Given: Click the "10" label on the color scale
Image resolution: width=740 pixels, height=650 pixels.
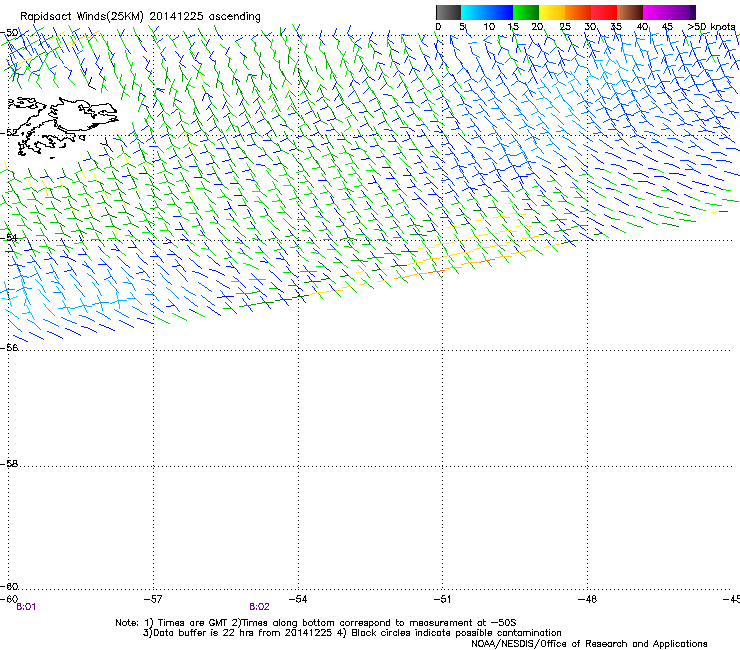Looking at the screenshot, I should (x=489, y=27).
